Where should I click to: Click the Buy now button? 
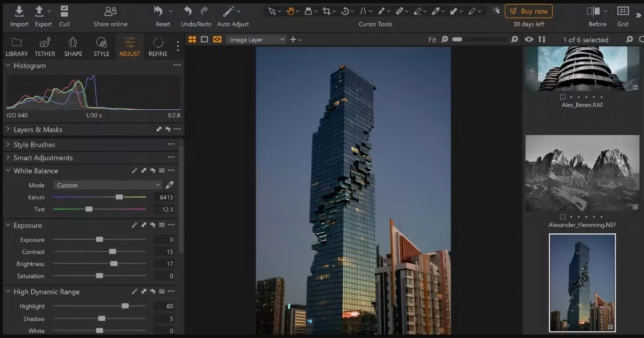coord(528,11)
